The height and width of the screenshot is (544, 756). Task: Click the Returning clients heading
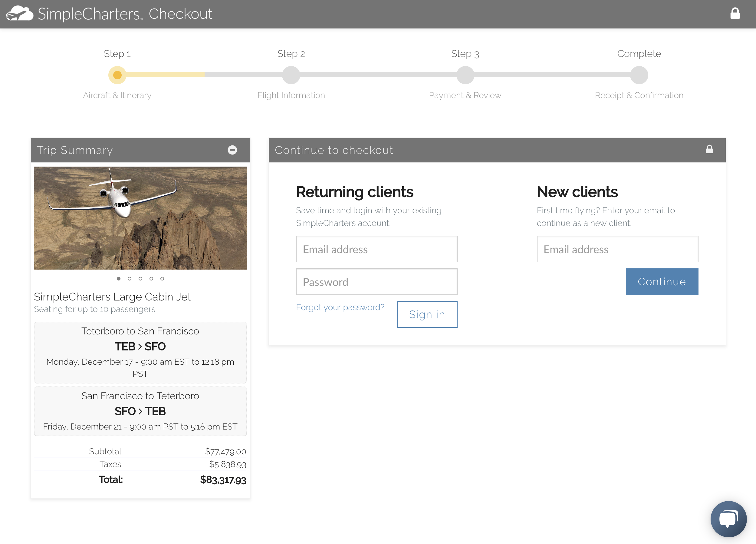pyautogui.click(x=355, y=192)
